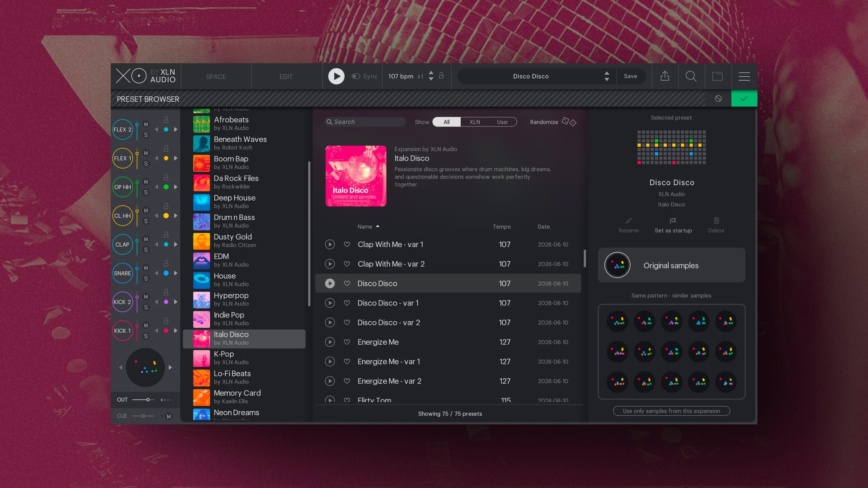Select the Deep House expansion
This screenshot has height=488, width=868.
(x=244, y=202)
